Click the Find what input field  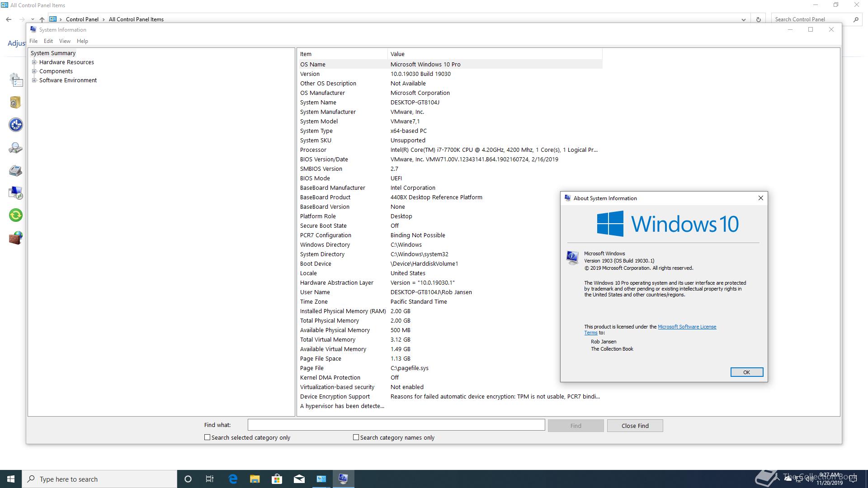click(396, 425)
